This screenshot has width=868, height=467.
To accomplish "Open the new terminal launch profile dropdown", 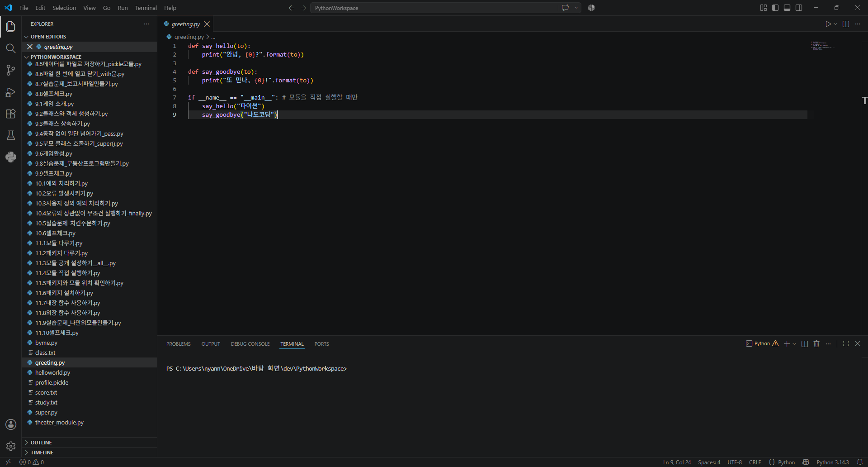I will [x=794, y=344].
